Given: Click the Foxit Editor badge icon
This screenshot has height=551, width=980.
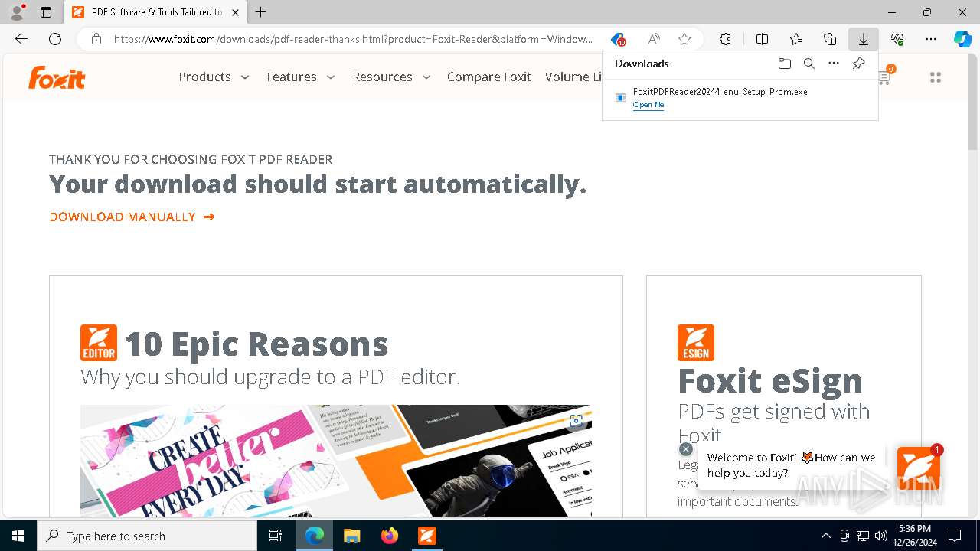Looking at the screenshot, I should coord(99,343).
